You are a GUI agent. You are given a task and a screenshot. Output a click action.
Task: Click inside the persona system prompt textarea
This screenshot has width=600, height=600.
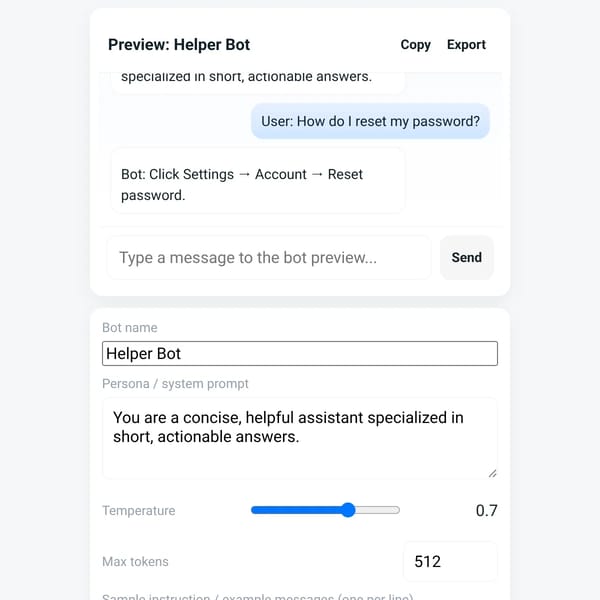(x=300, y=439)
